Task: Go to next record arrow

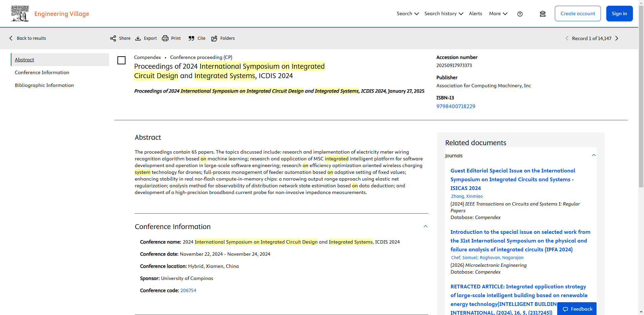Action: (x=617, y=38)
